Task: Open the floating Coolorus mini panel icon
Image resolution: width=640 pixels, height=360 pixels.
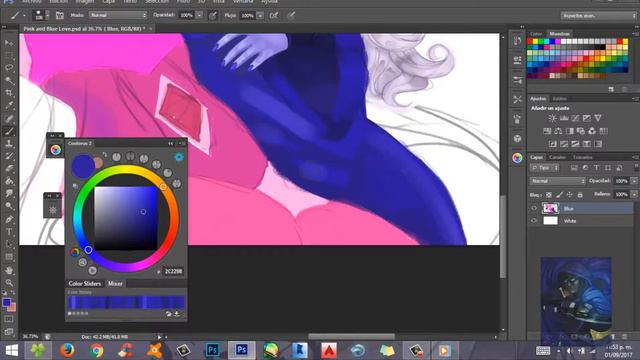Action: pyautogui.click(x=56, y=149)
